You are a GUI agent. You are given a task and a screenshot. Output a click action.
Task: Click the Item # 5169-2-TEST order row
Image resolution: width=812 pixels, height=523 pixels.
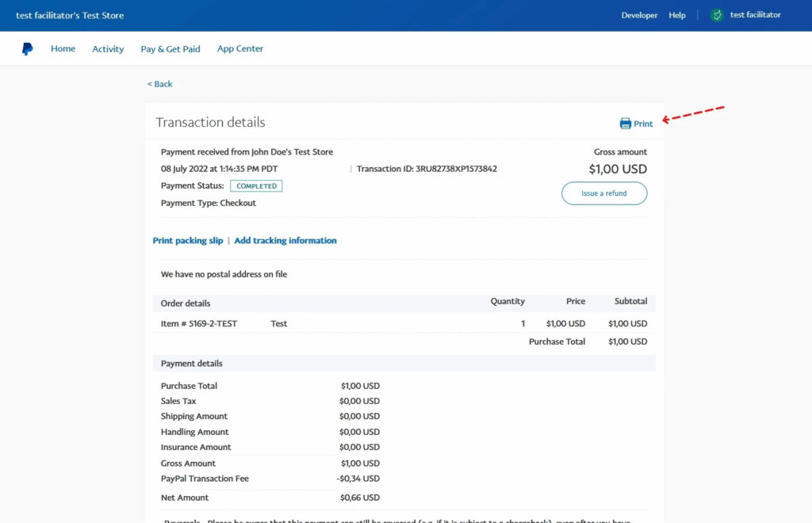coord(199,323)
